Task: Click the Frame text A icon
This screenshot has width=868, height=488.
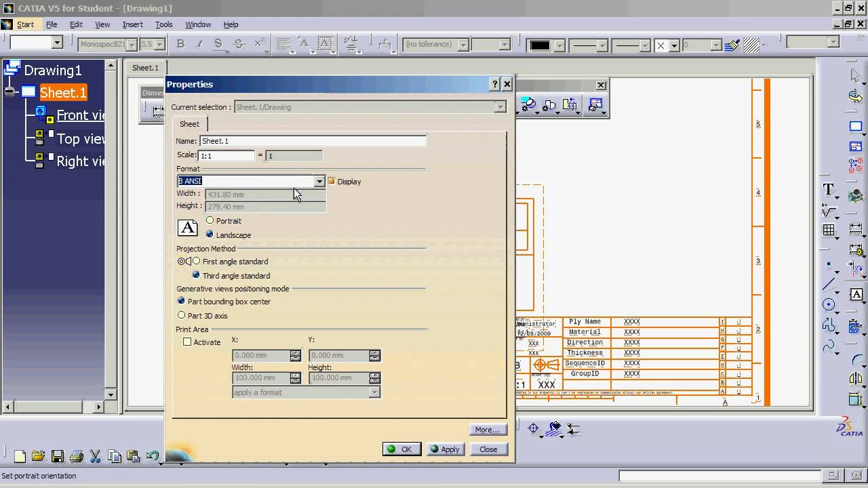Action: (x=856, y=295)
